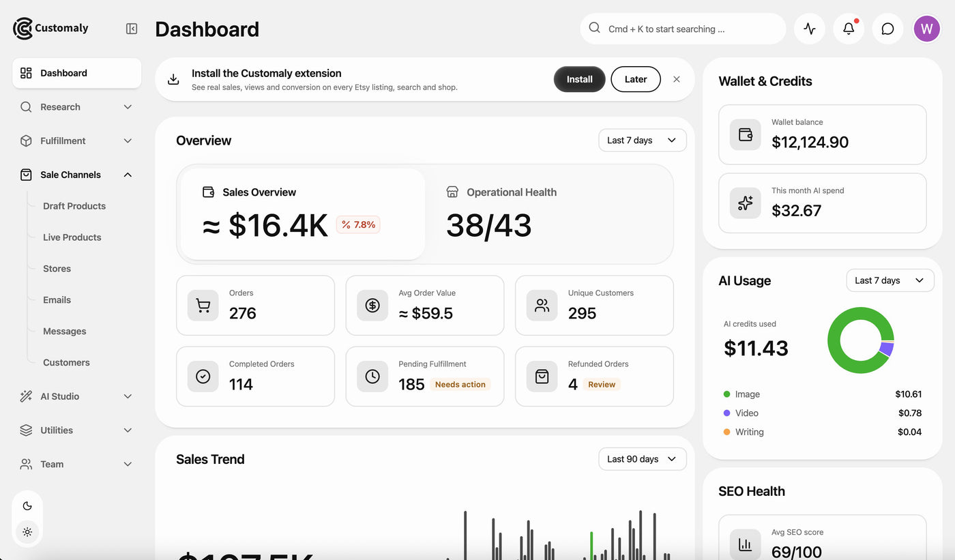This screenshot has width=955, height=560.
Task: Click the search magnifier icon
Action: (594, 28)
